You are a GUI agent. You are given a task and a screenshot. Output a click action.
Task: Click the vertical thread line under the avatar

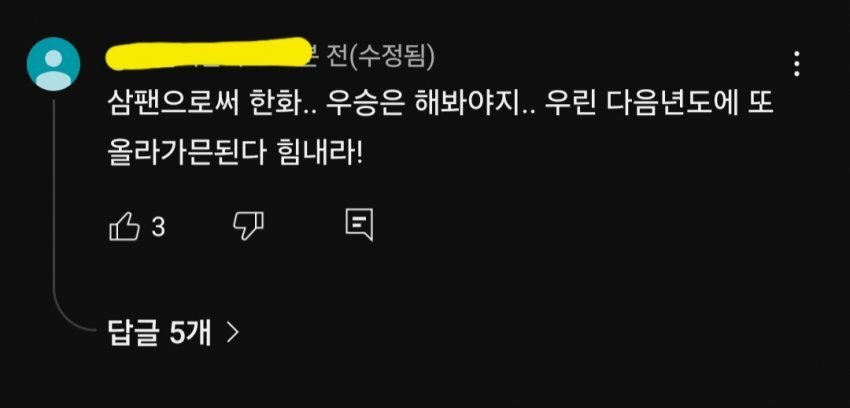coord(54,206)
